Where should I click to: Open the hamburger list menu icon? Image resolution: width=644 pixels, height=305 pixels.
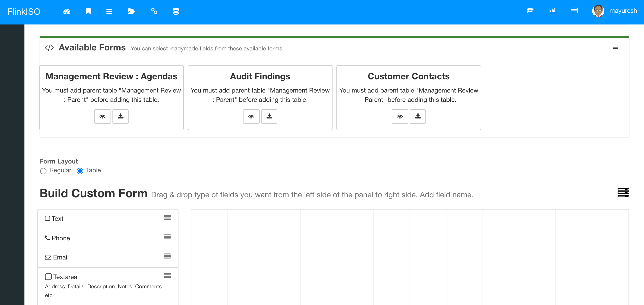109,11
